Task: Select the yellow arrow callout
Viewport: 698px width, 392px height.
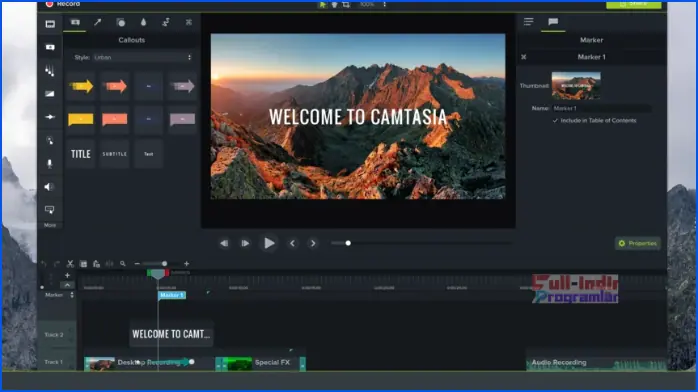Action: (x=81, y=86)
